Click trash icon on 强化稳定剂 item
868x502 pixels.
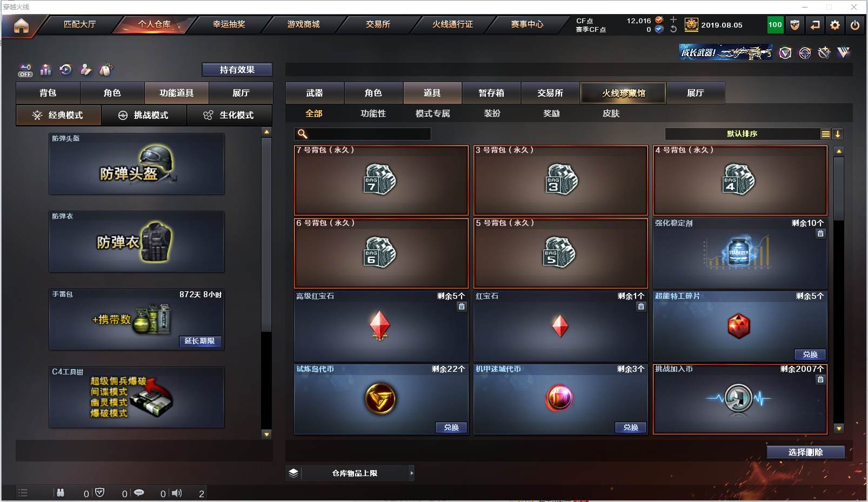[x=820, y=233]
